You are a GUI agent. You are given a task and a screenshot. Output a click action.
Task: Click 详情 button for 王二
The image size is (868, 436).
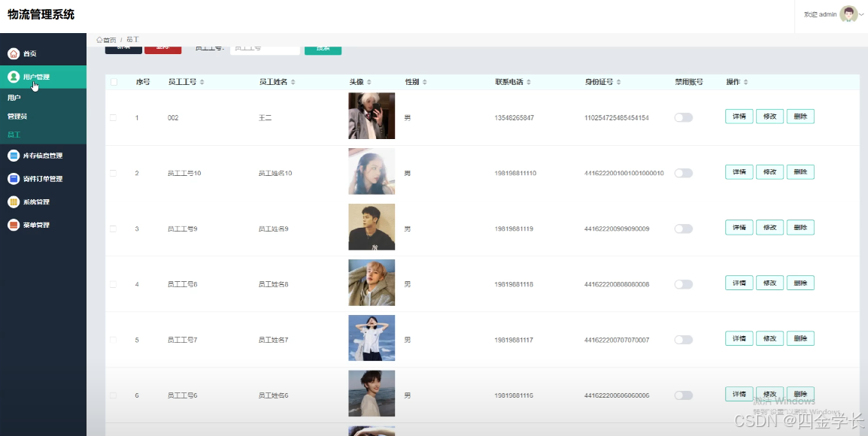[739, 117]
